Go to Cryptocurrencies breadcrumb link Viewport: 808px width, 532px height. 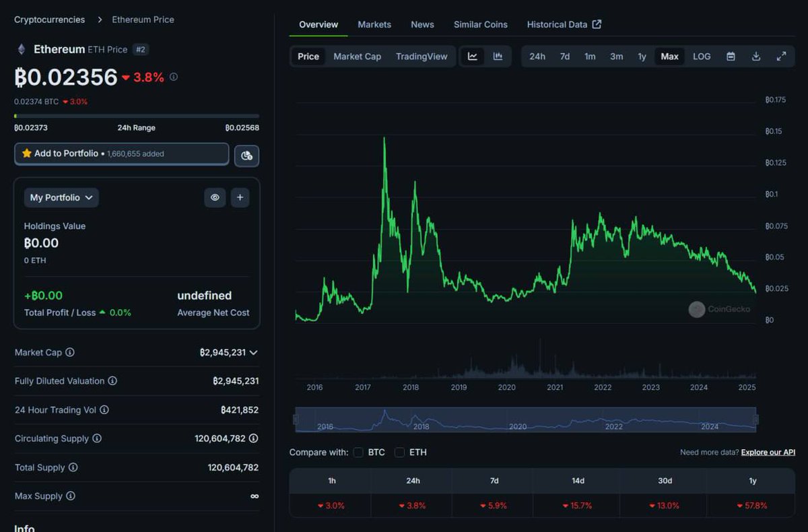50,20
